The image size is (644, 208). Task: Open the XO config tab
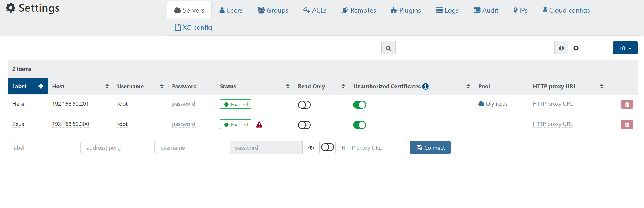coord(193,27)
